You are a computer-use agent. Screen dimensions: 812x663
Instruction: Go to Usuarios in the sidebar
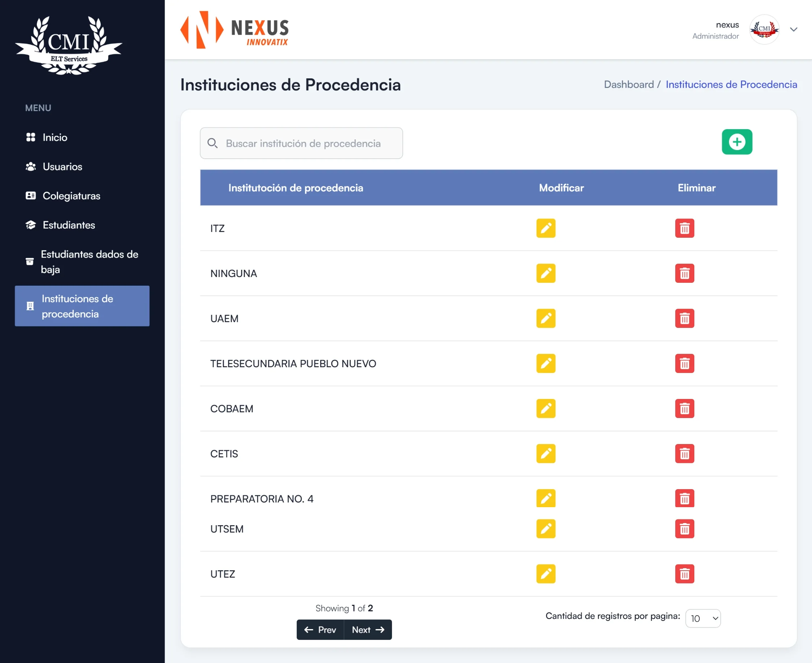point(62,167)
